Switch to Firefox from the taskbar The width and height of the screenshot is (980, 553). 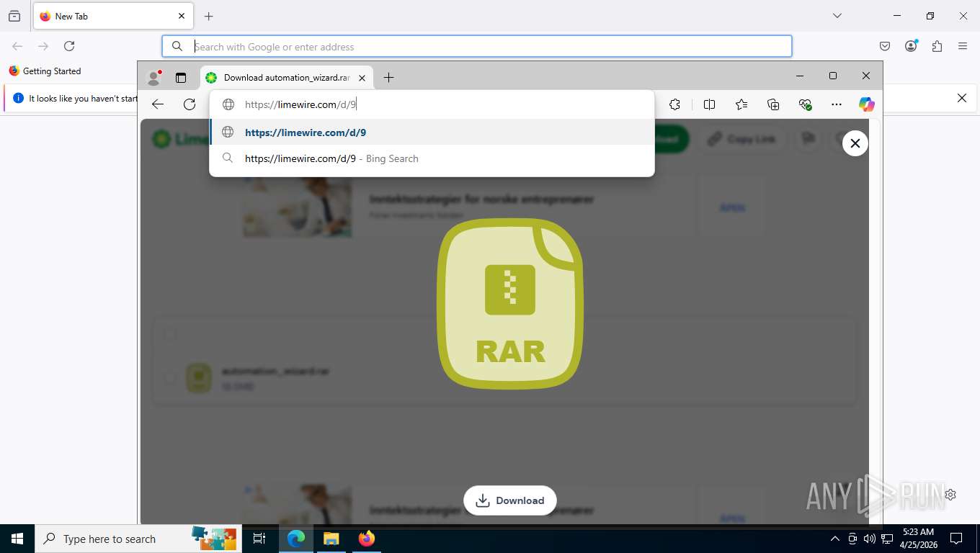[x=367, y=539]
